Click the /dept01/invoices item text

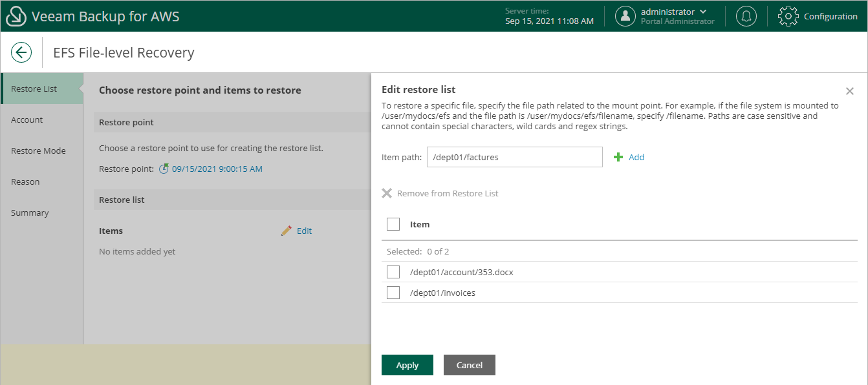coord(443,293)
